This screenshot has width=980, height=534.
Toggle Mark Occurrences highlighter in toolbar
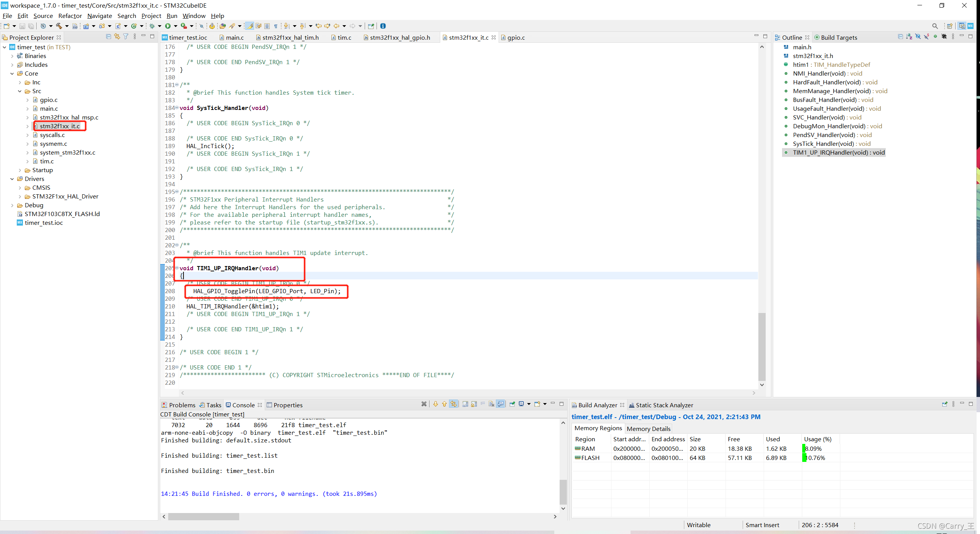point(249,26)
